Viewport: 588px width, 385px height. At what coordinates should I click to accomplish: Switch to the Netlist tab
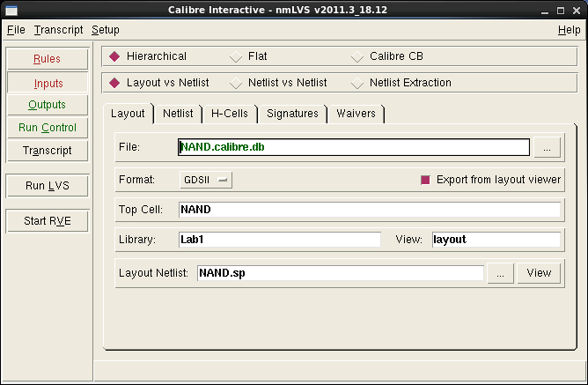[178, 114]
